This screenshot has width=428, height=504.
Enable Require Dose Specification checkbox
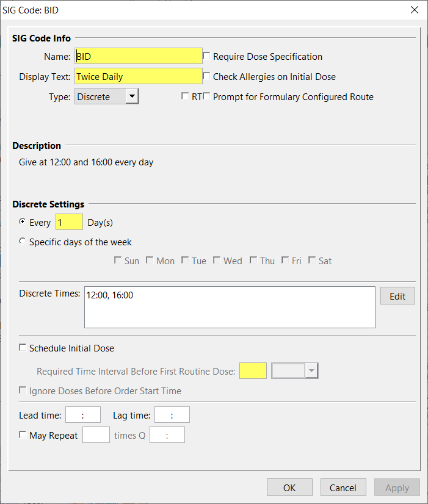[207, 56]
